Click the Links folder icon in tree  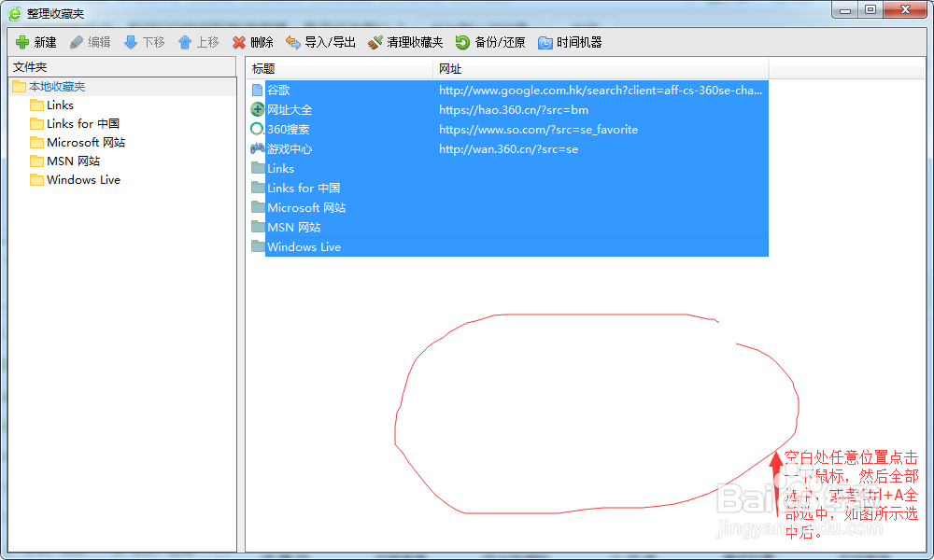coord(37,105)
